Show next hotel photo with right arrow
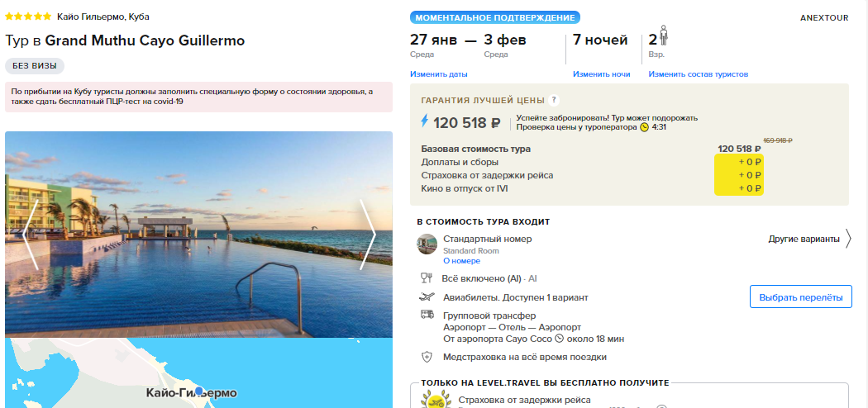This screenshot has height=408, width=868. click(368, 235)
